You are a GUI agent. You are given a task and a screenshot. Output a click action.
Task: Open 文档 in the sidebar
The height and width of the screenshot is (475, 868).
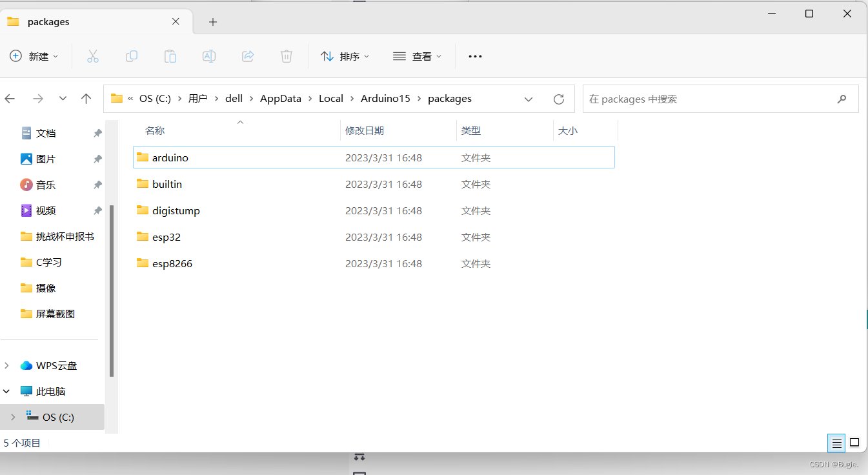46,133
